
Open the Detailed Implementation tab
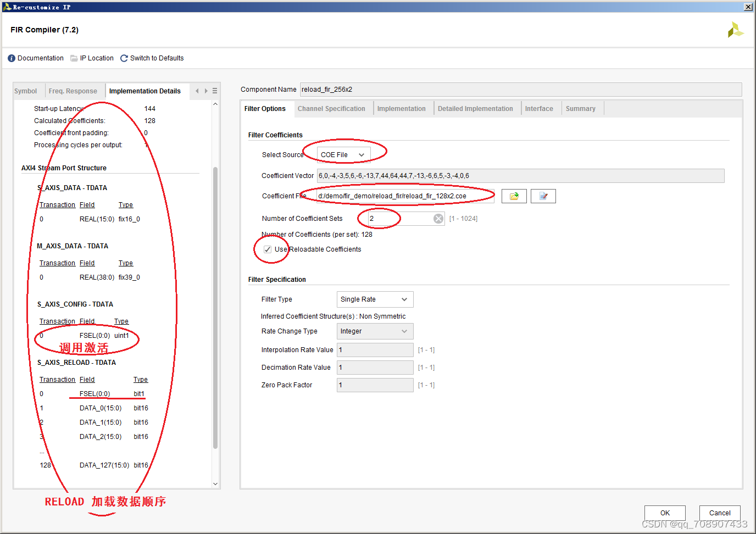[475, 109]
